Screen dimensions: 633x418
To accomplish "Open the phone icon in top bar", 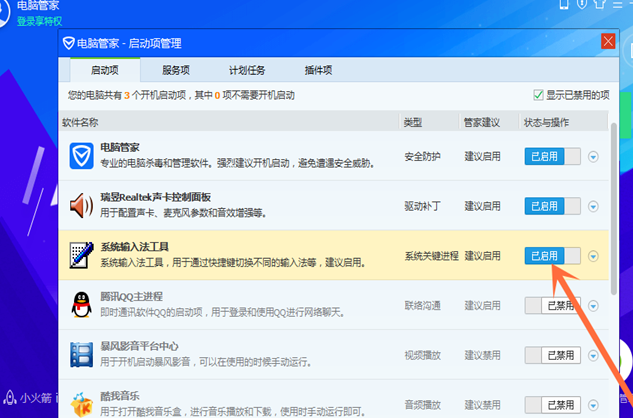I will tap(563, 6).
